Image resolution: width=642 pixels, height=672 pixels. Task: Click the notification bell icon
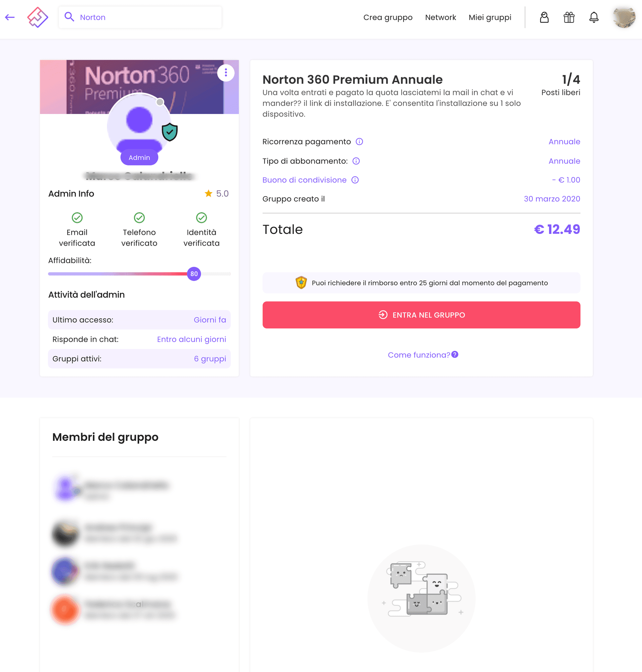(x=594, y=17)
